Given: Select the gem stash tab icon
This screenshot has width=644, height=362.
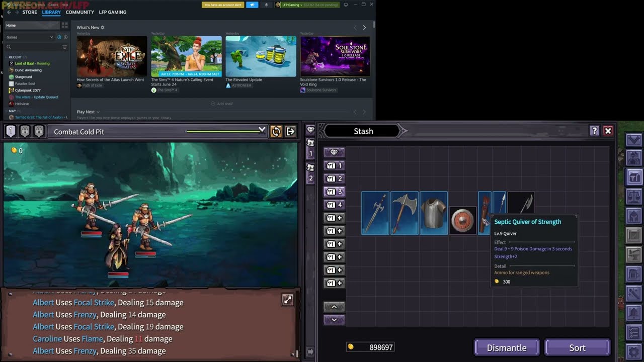Looking at the screenshot, I should tap(334, 152).
